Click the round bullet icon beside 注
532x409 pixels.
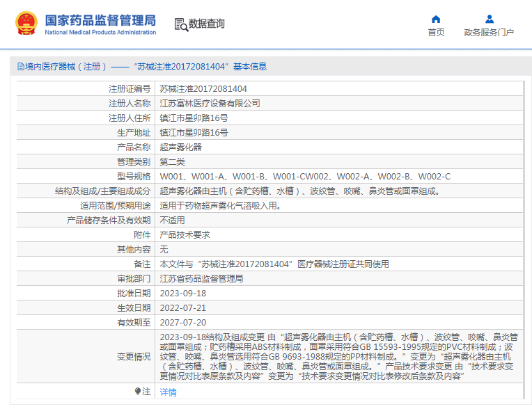click(137, 392)
